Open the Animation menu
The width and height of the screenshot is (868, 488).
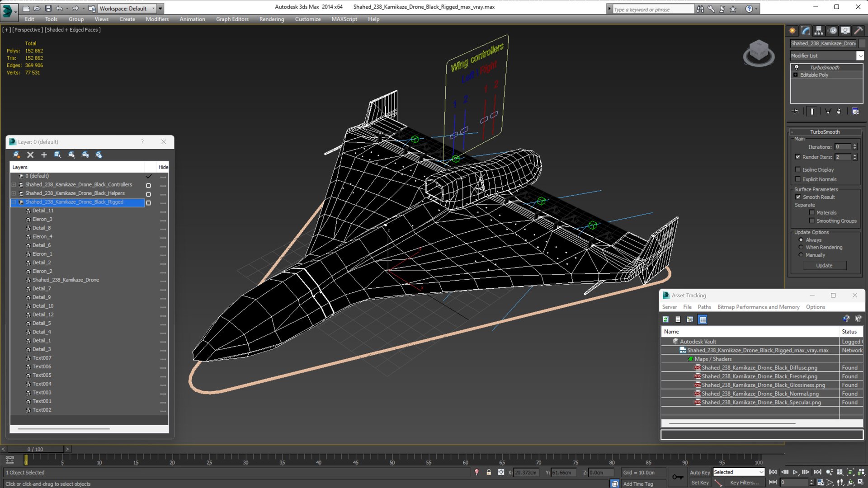pyautogui.click(x=192, y=19)
